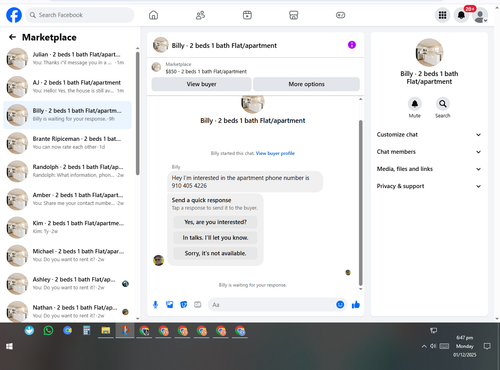Viewport: 500px width, 370px height.
Task: Click Billy's message with phone number
Action: click(x=245, y=182)
